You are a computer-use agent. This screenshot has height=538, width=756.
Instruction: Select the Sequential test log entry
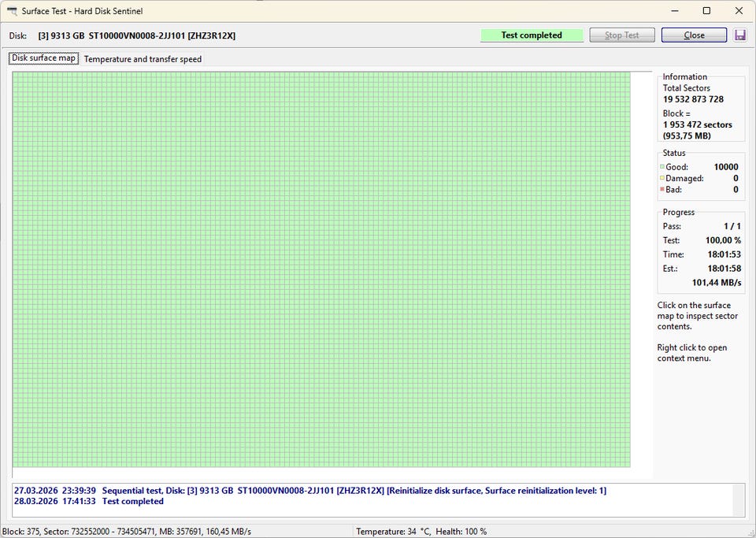[310, 491]
